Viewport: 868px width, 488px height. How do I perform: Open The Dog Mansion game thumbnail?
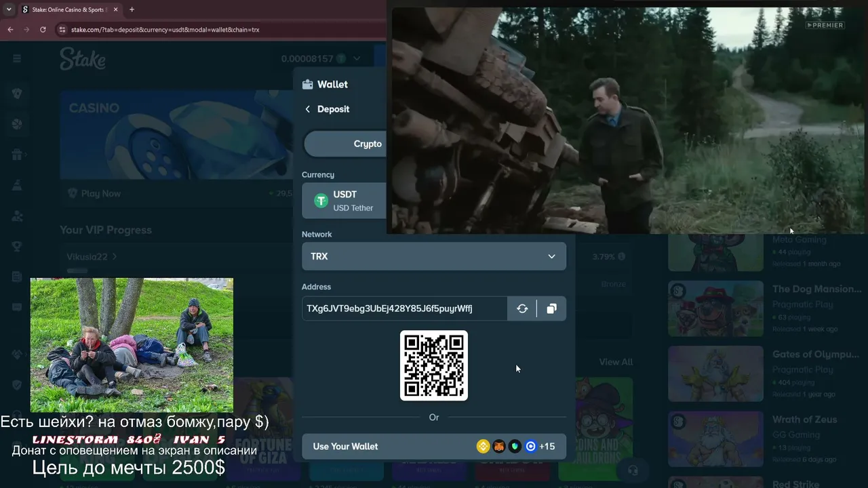tap(715, 308)
